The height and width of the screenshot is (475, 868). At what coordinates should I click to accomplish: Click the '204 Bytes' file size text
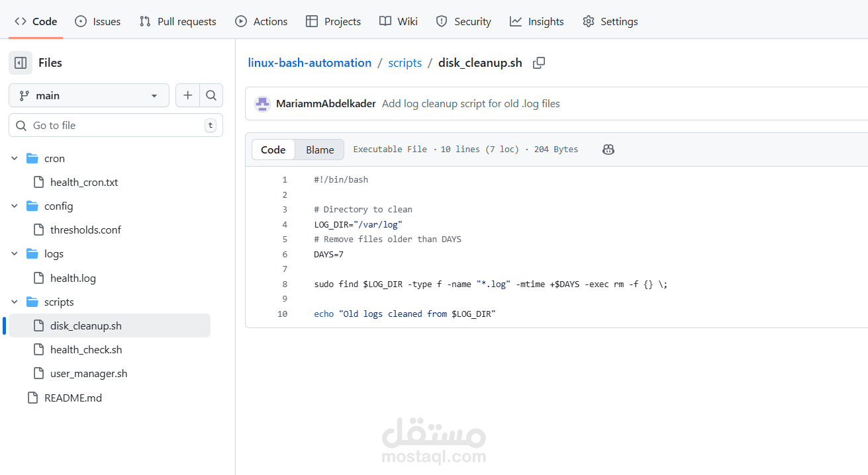tap(556, 150)
